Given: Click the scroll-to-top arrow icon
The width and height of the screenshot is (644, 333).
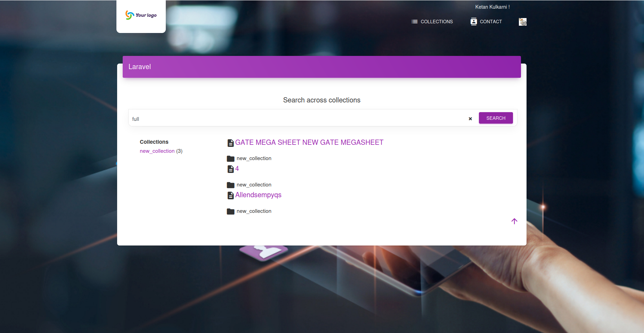Looking at the screenshot, I should (x=514, y=221).
